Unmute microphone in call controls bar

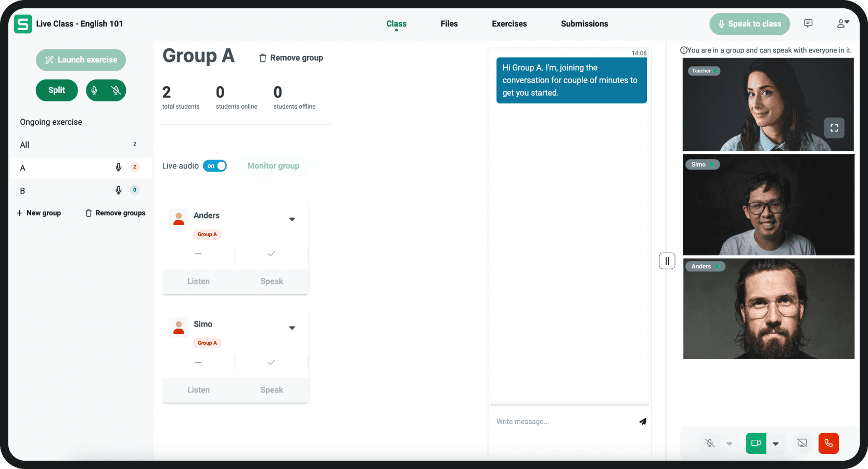click(710, 444)
